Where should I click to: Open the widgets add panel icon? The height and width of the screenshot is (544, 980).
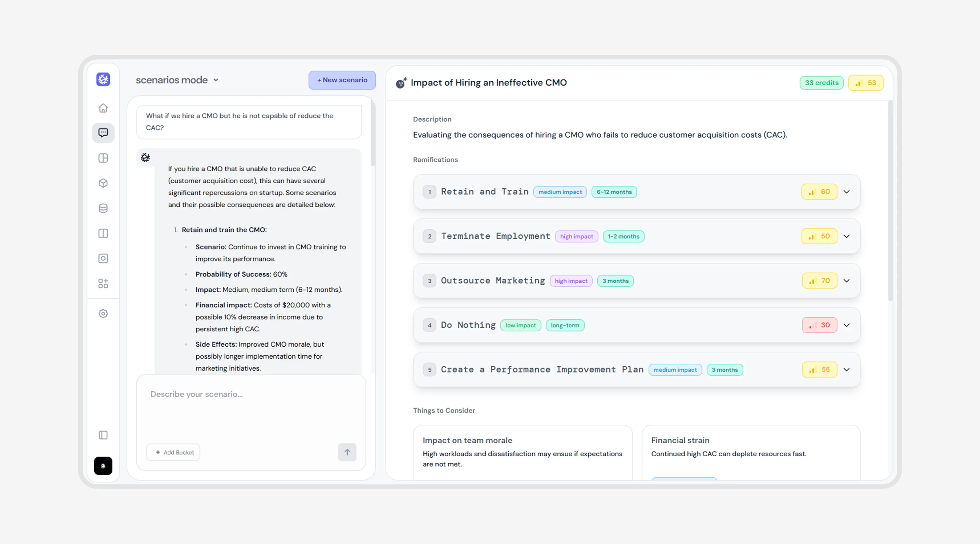pyautogui.click(x=103, y=283)
